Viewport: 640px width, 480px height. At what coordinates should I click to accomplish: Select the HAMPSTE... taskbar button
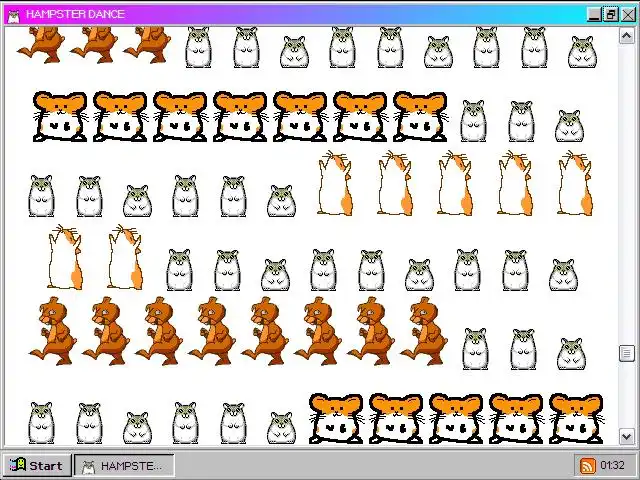(x=124, y=465)
